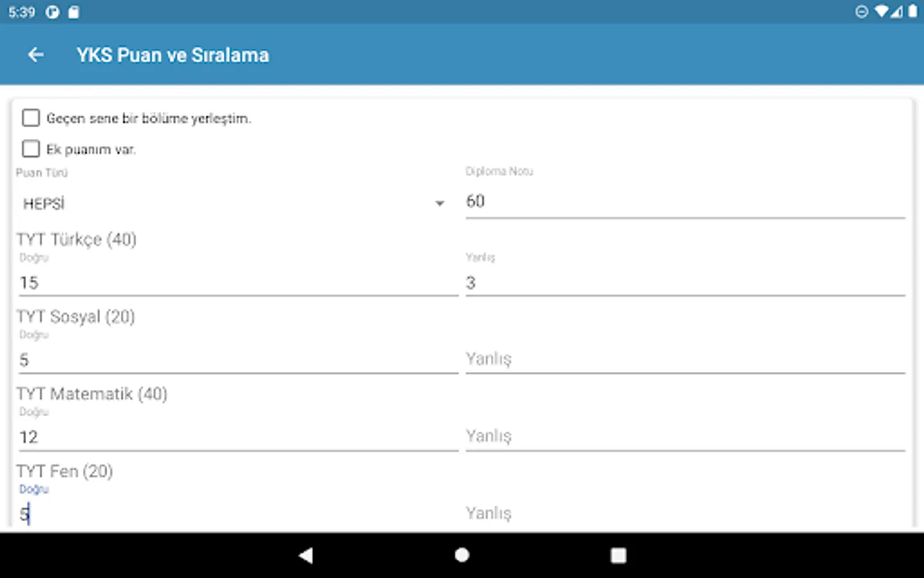Tap the SD card notification icon
The image size is (924, 578).
point(74,12)
